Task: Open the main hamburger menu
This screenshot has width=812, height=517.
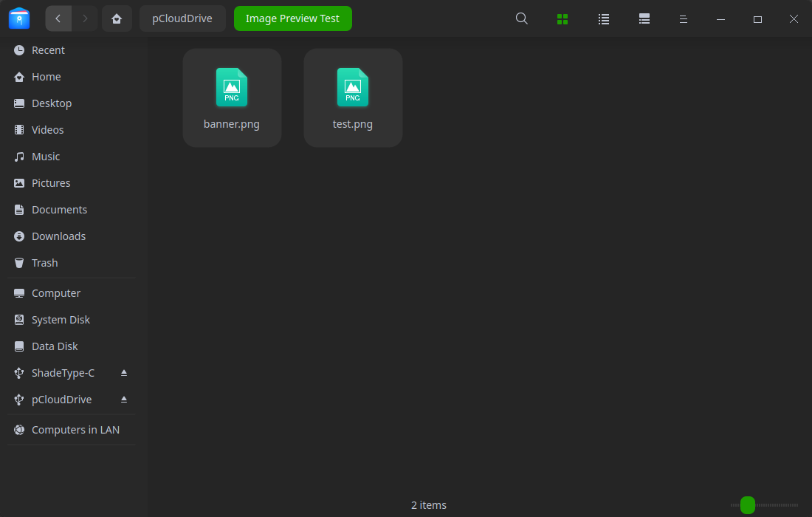Action: point(683,19)
